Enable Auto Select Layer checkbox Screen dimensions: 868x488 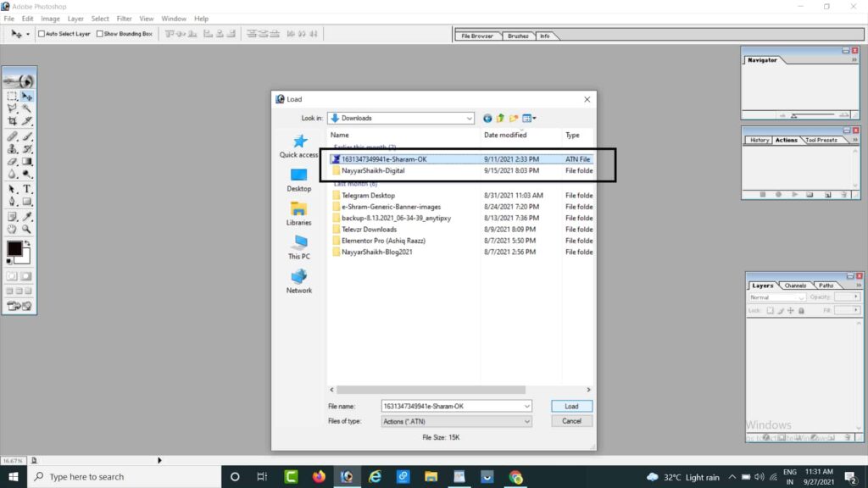click(42, 34)
